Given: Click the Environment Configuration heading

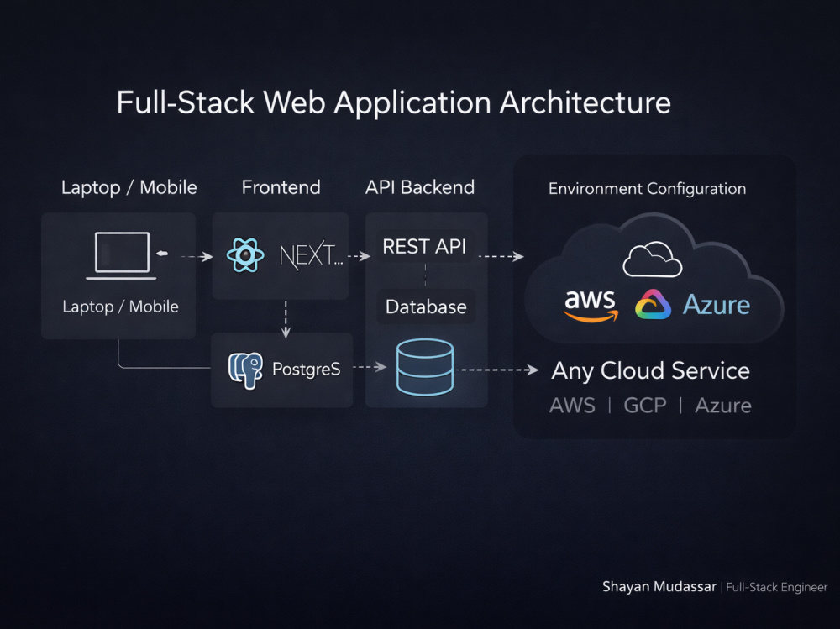Looking at the screenshot, I should click(647, 189).
